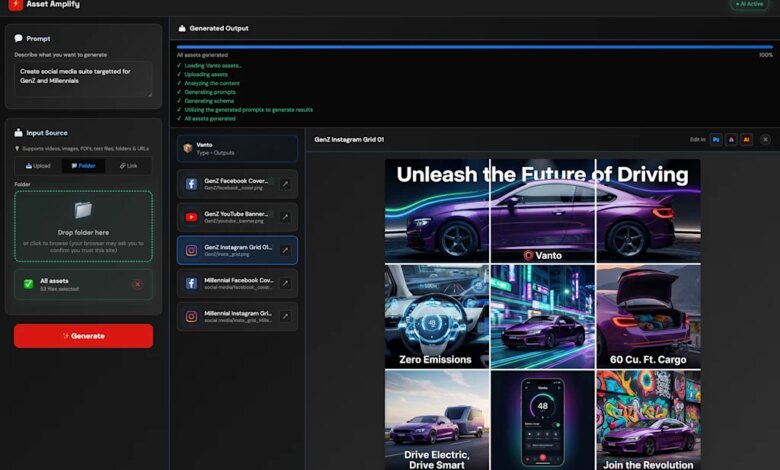Click the 'Loading Vanto assets...' log line
The image size is (780, 470).
(x=213, y=66)
